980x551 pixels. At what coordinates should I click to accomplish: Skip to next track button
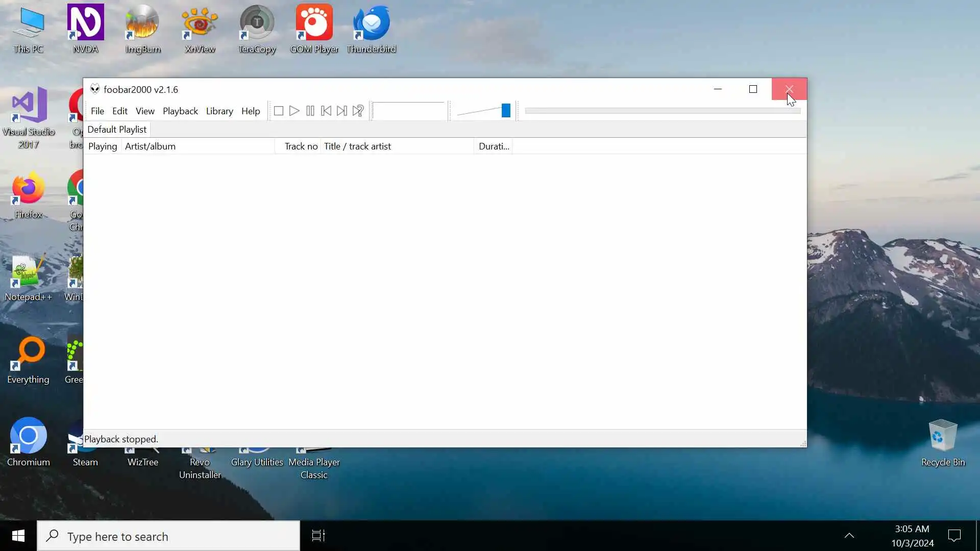coord(342,111)
